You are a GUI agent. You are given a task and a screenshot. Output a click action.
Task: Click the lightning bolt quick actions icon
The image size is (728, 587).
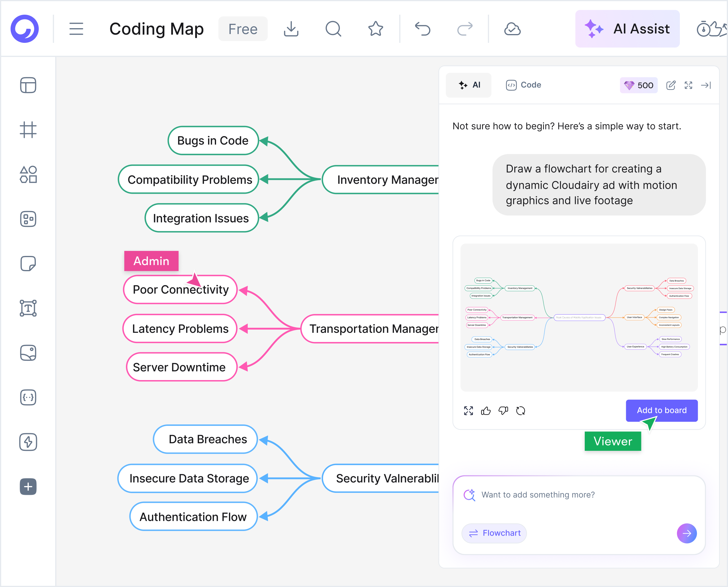click(x=28, y=442)
